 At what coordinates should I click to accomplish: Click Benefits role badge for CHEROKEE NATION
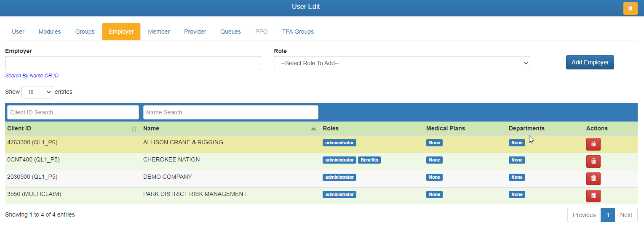[369, 160]
